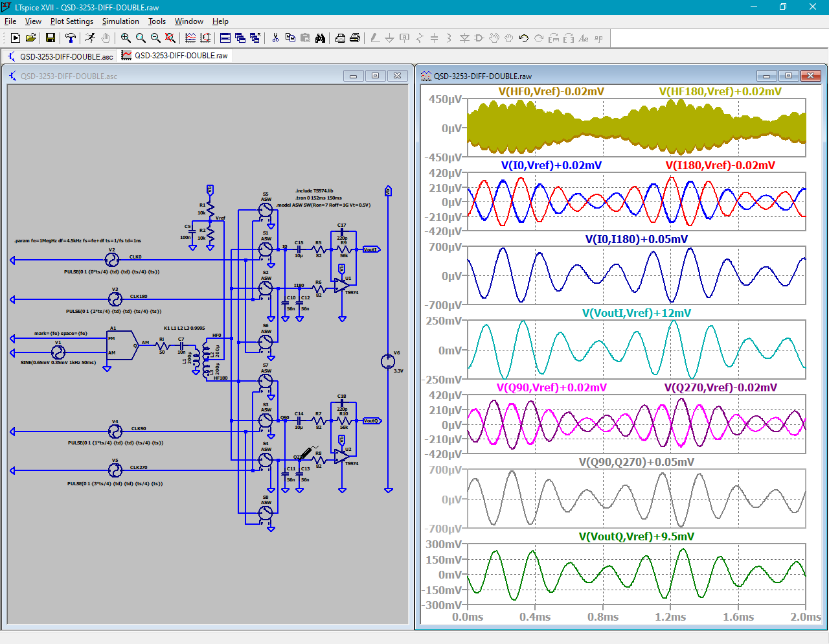829x644 pixels.
Task: Click the V(I180,Vref)-0.02mV red trace label
Action: click(x=720, y=165)
